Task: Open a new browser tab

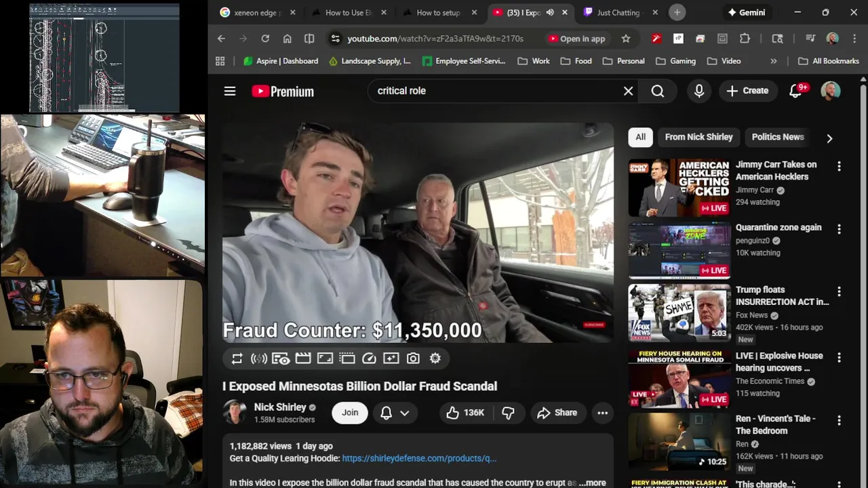Action: point(677,12)
